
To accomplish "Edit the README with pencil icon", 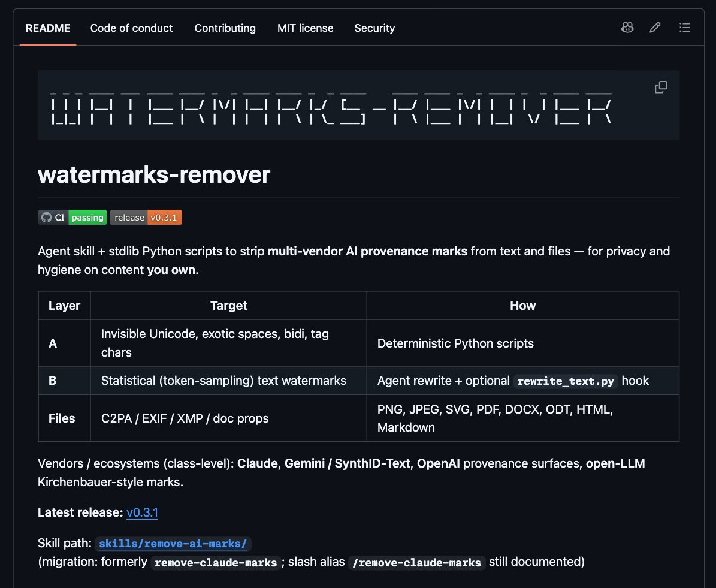I will [655, 28].
